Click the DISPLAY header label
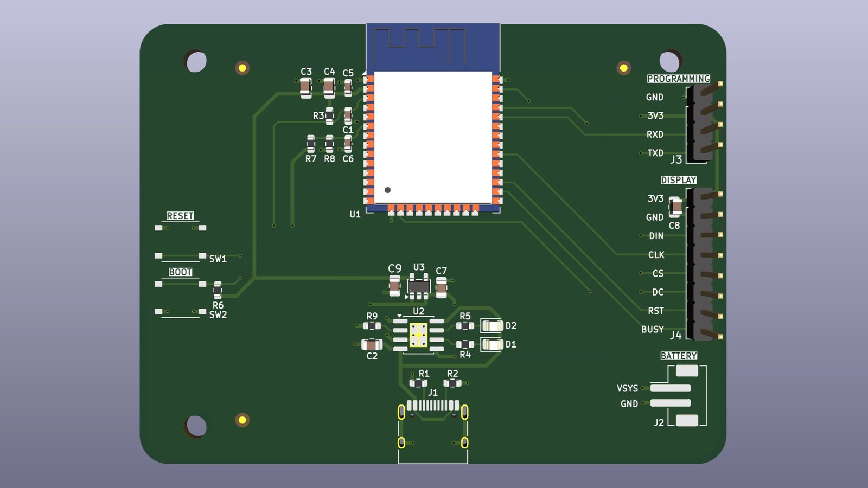Screen dimensions: 868x488 (x=679, y=180)
